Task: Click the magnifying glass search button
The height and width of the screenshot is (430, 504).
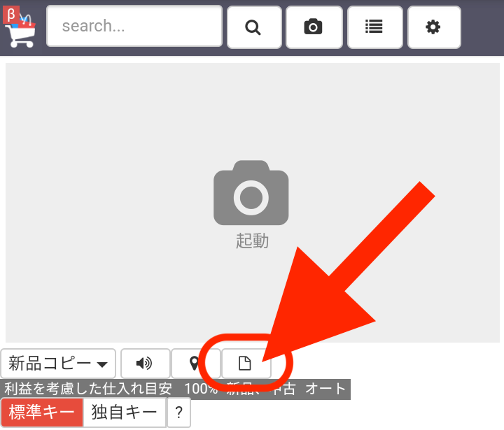Action: (x=254, y=27)
